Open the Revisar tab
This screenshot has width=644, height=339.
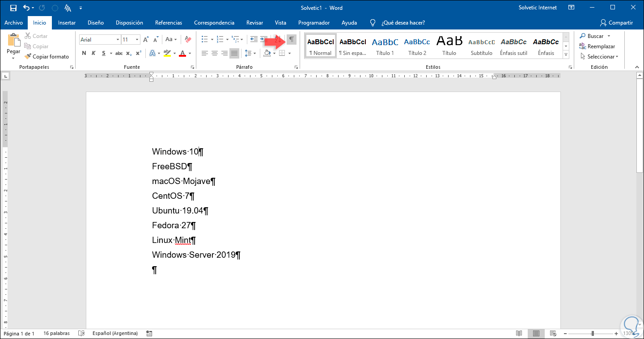point(255,23)
